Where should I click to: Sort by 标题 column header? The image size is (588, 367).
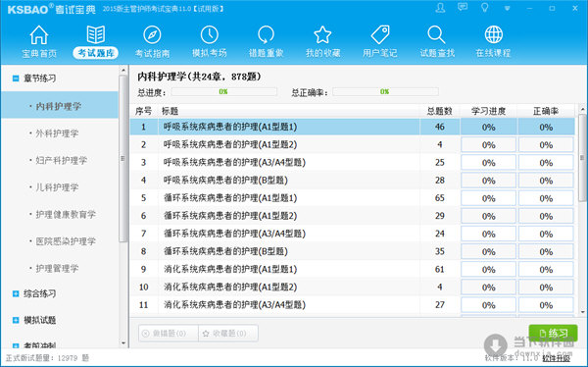click(170, 111)
